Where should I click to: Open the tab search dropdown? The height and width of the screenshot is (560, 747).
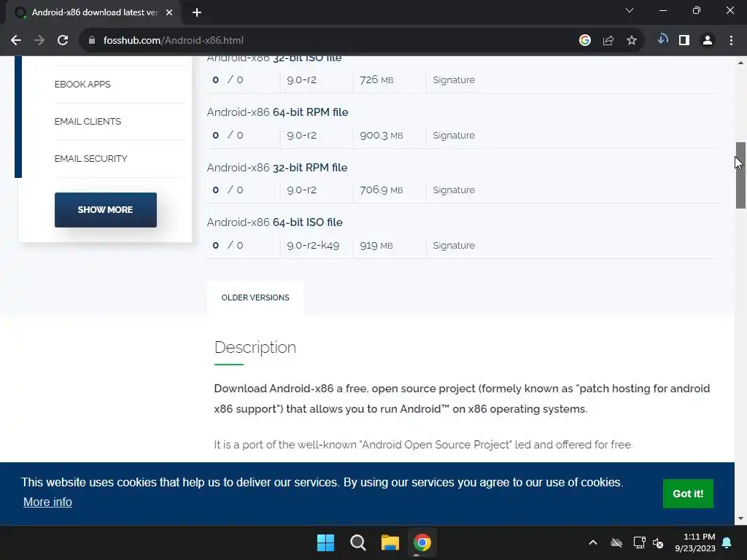[630, 10]
